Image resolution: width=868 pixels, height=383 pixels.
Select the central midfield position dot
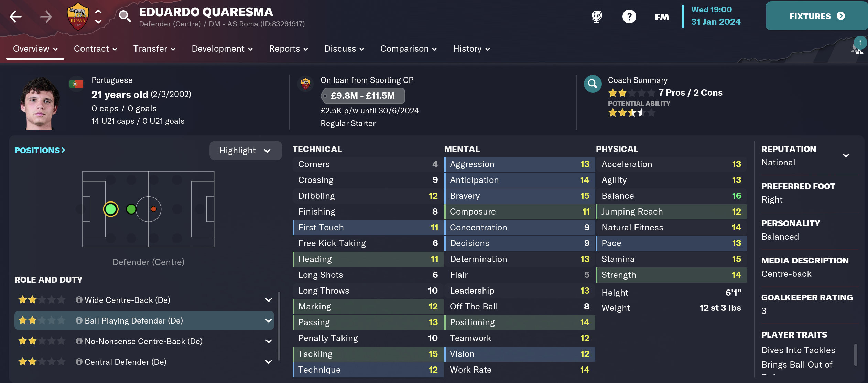pyautogui.click(x=154, y=209)
